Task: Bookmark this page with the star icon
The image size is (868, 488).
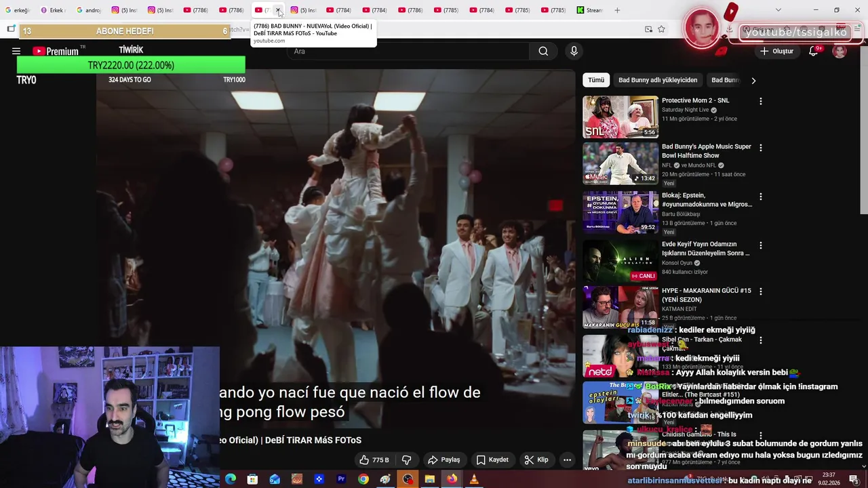Action: 661,29
